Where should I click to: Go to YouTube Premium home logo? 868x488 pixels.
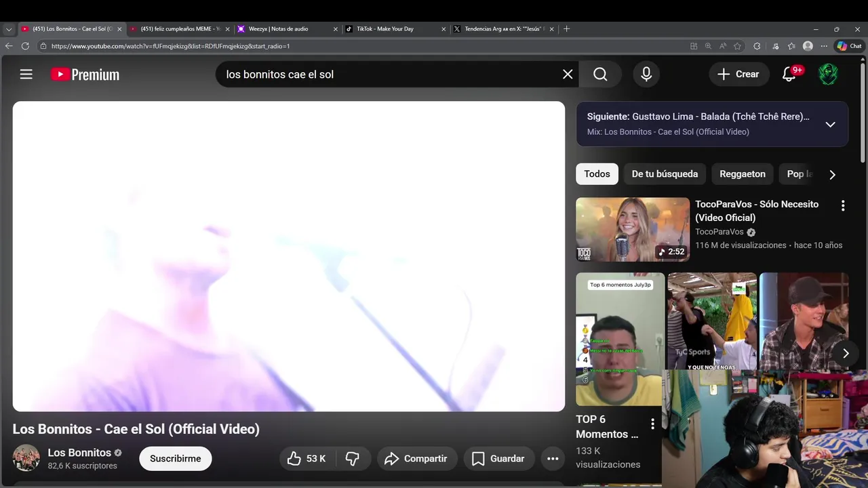tap(85, 75)
